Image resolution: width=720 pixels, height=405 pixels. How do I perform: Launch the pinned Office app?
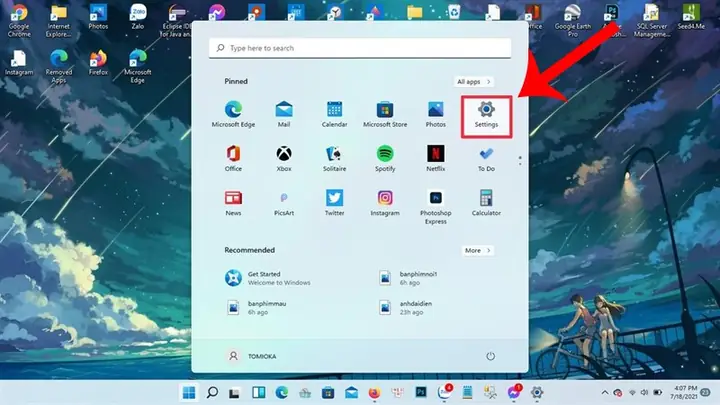pos(233,158)
